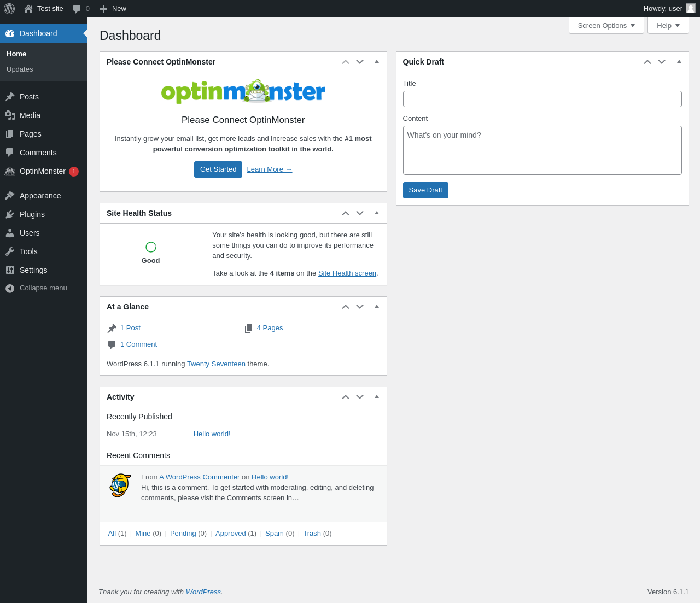Open the A WordPress Commenter link

tap(200, 477)
